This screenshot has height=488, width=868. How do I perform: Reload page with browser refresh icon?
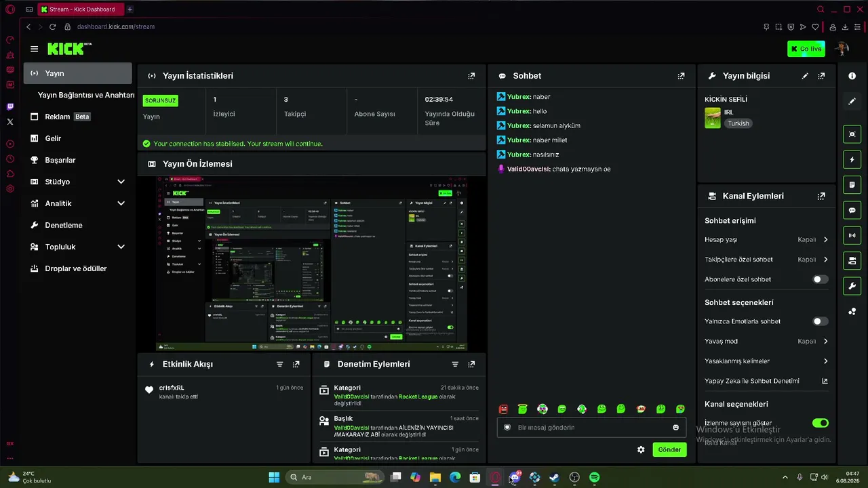tap(52, 26)
